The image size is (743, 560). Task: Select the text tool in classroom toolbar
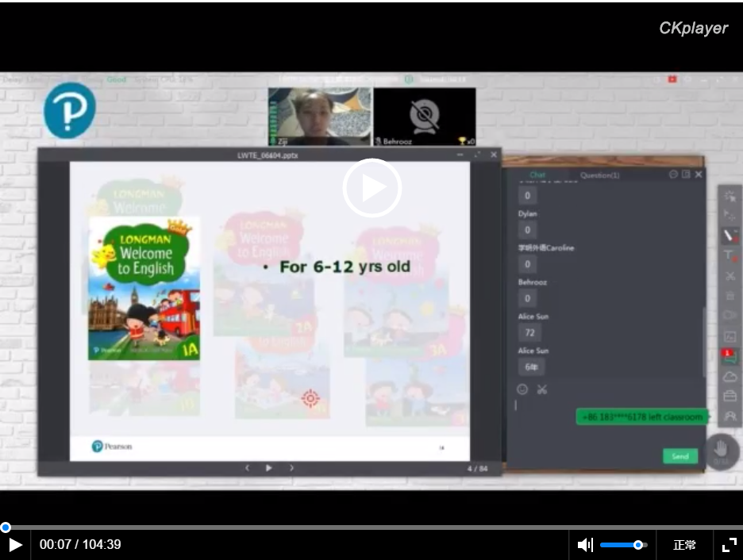pyautogui.click(x=730, y=256)
